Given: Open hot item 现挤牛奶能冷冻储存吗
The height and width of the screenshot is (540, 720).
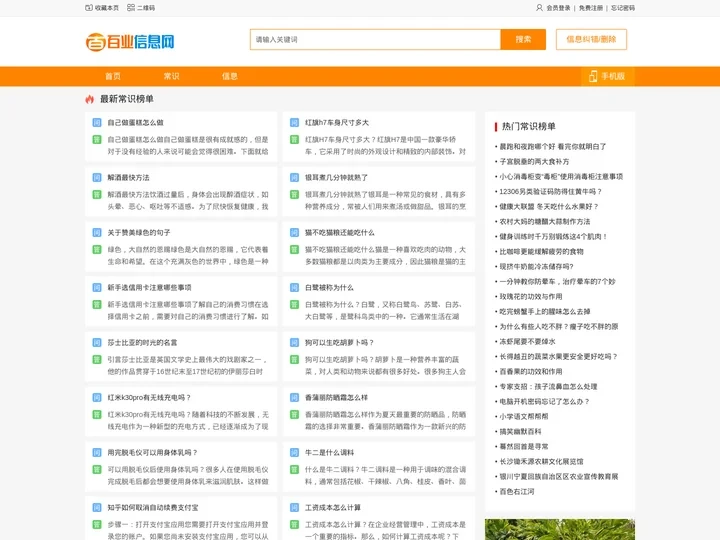Looking at the screenshot, I should (x=536, y=266).
